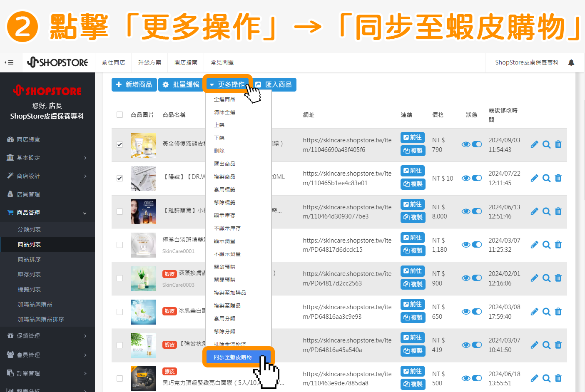Check the SkinCare0003 product row checkbox
The height and width of the screenshot is (392, 585).
(120, 278)
